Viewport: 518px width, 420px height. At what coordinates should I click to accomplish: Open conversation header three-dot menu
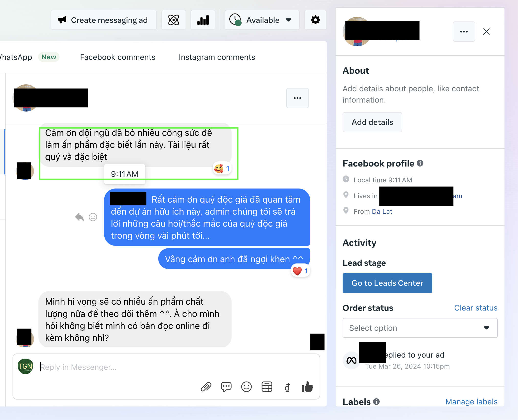[298, 98]
